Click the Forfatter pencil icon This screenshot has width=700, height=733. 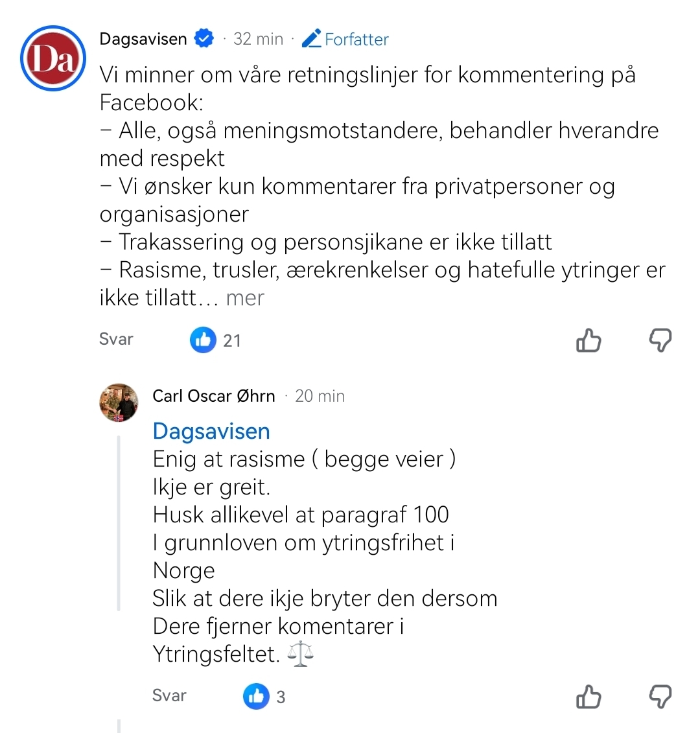312,39
